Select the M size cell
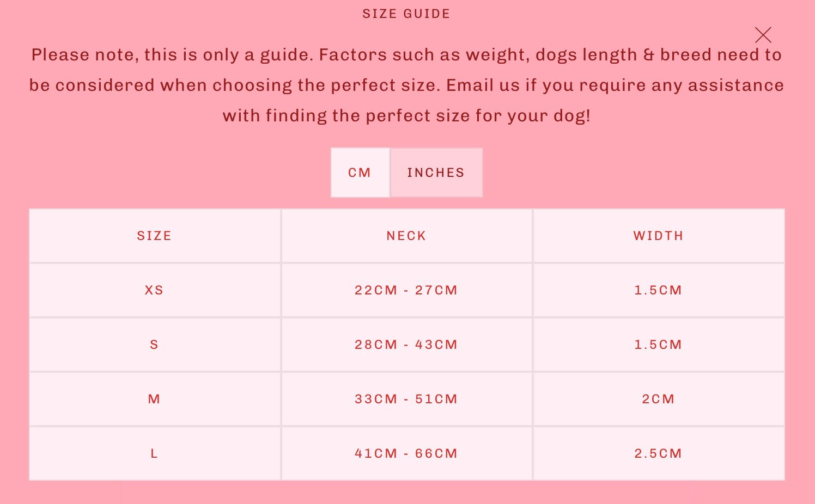 click(x=154, y=399)
